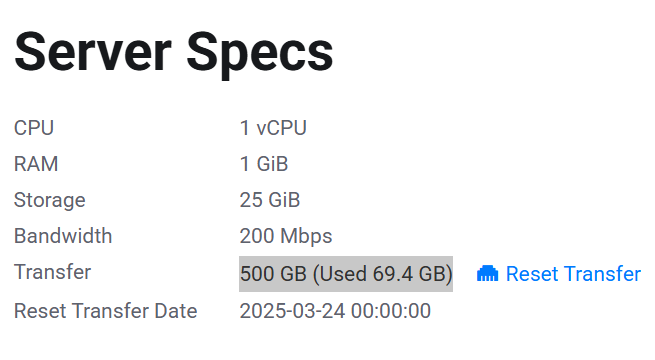Click the highlighted 500 GB transfer value
Image resolution: width=655 pixels, height=360 pixels.
[x=346, y=274]
